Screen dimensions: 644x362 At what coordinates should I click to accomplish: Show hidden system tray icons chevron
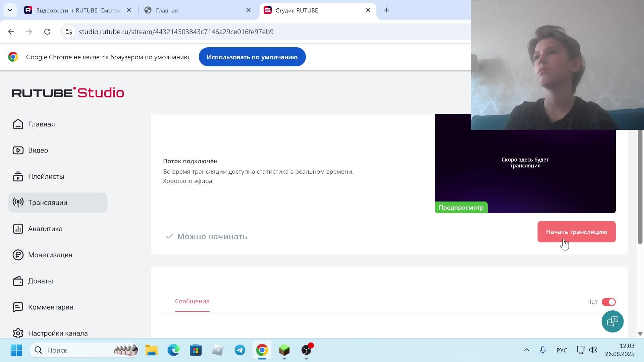(527, 350)
